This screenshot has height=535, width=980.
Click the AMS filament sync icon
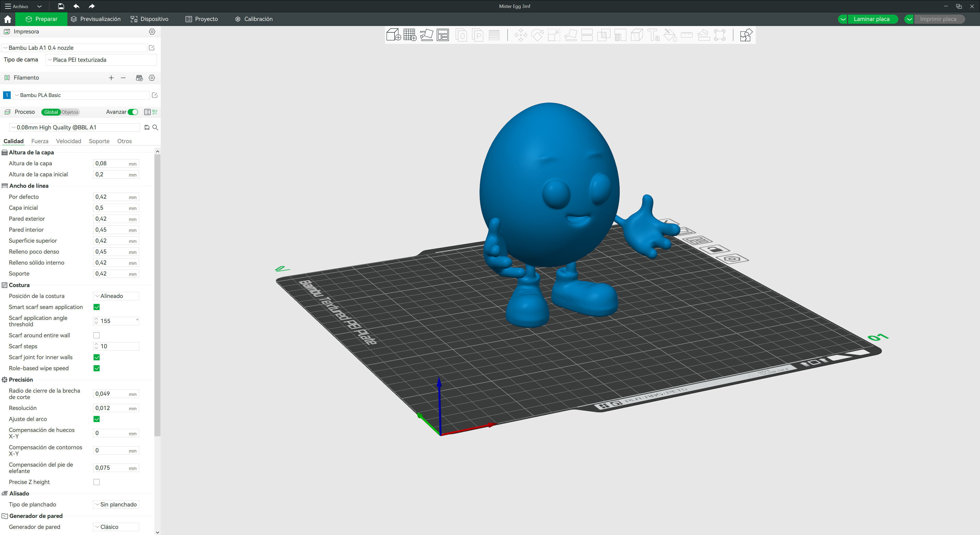click(x=139, y=78)
